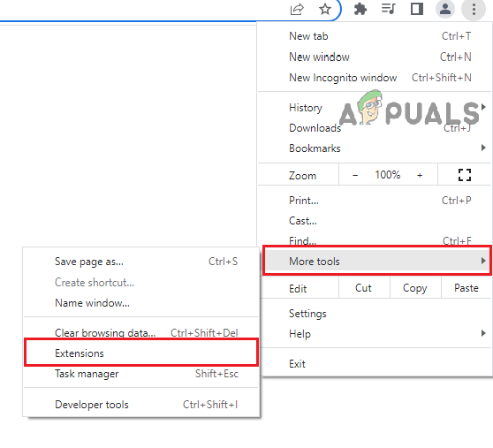This screenshot has height=448, width=493.
Task: Open Task manager from submenu
Action: click(141, 374)
